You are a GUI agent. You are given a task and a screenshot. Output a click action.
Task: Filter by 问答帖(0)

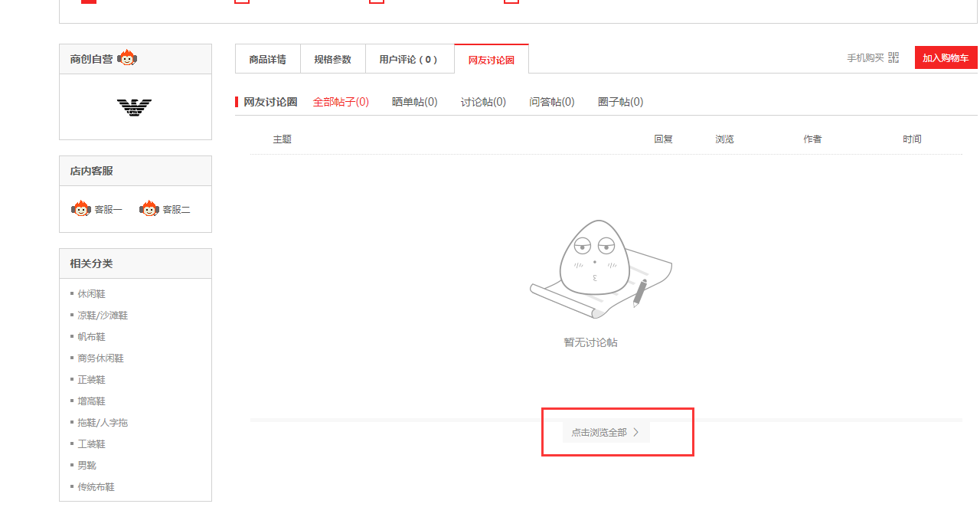click(552, 102)
